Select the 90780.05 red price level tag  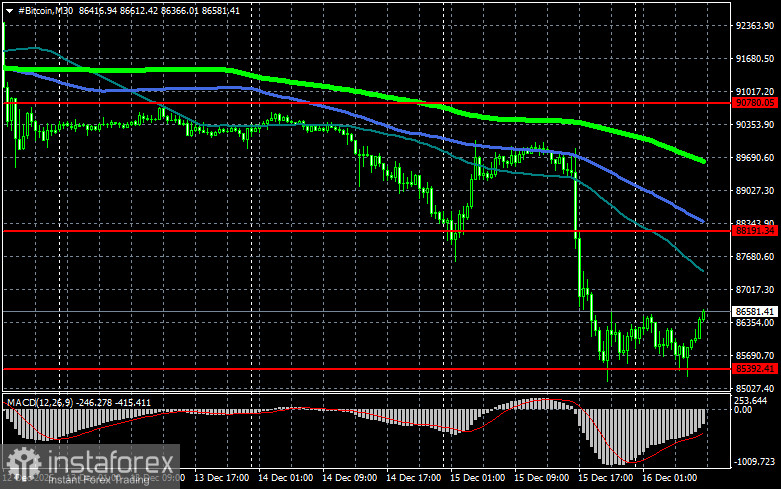754,102
